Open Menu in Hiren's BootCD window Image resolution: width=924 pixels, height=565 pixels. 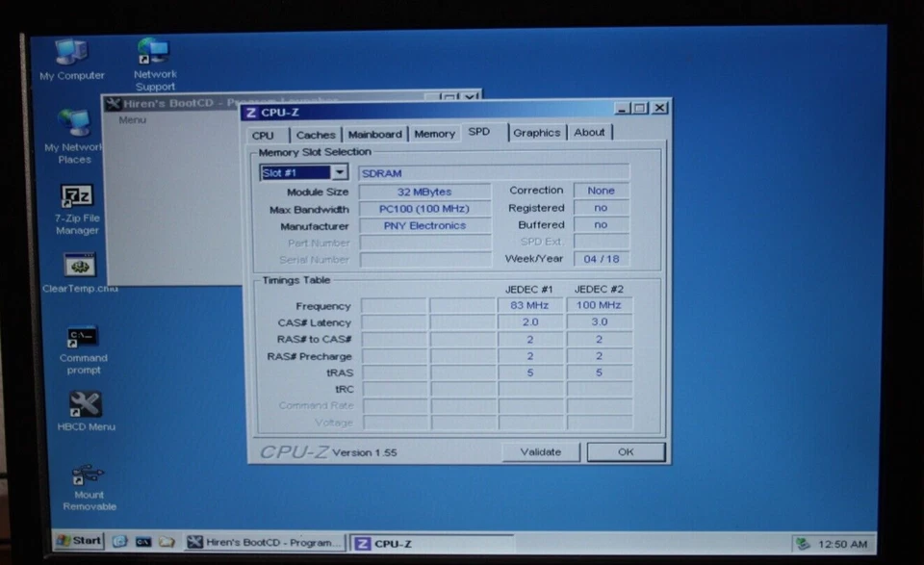pyautogui.click(x=132, y=119)
